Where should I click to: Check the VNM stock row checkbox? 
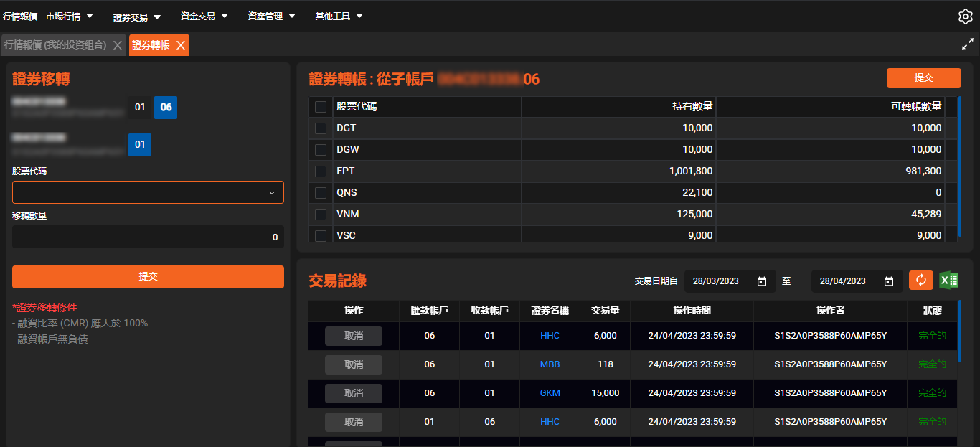pyautogui.click(x=321, y=215)
